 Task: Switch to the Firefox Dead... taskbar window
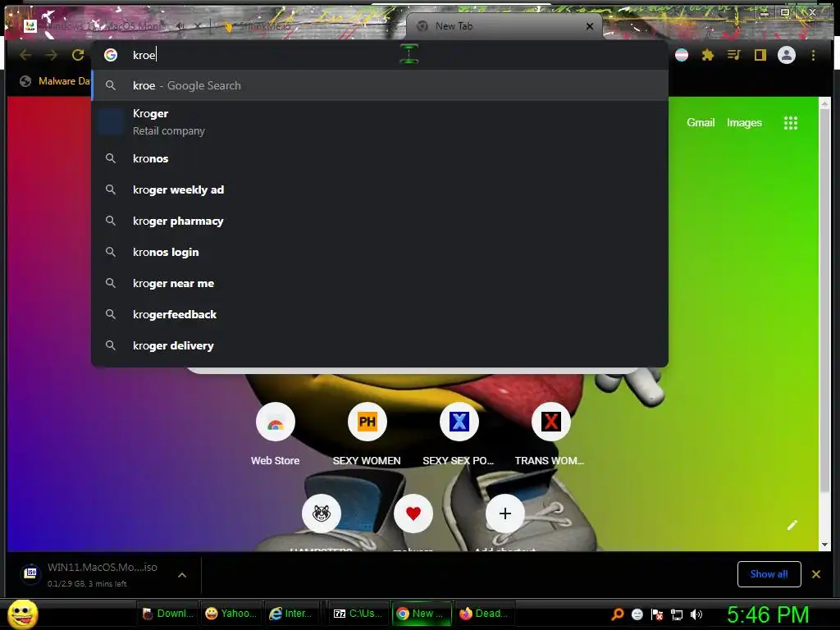click(484, 614)
